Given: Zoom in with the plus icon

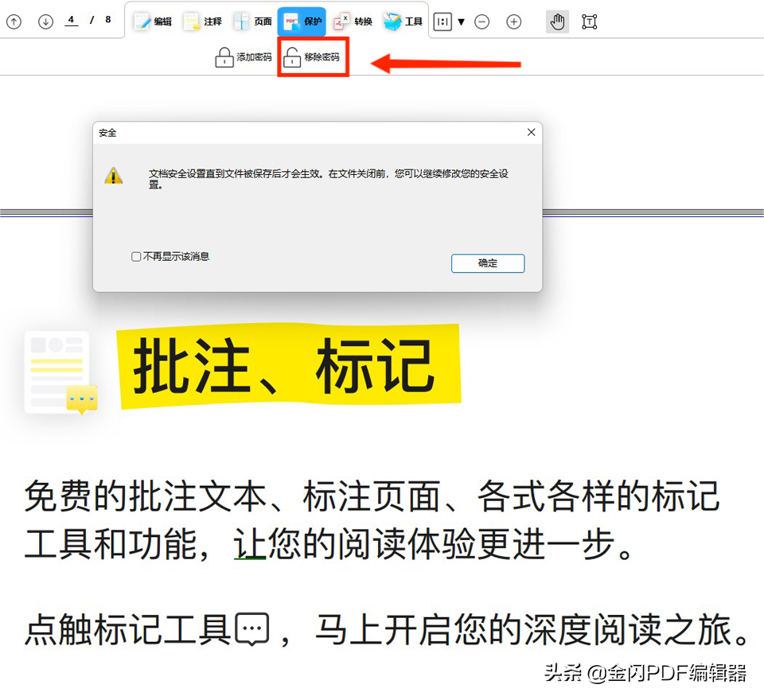Looking at the screenshot, I should [x=513, y=22].
